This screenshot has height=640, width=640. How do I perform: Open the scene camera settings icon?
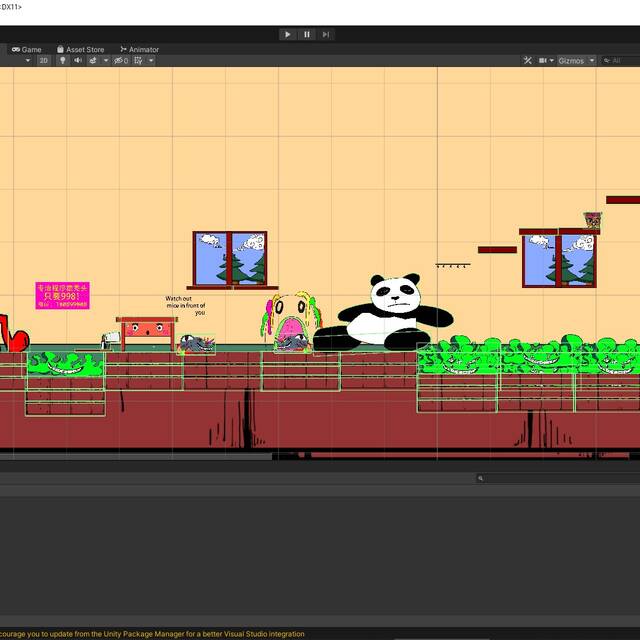tap(545, 60)
